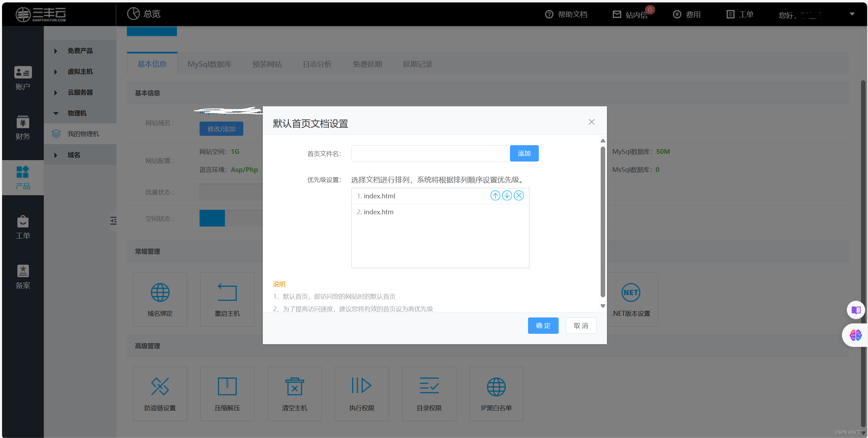Select 我的物理机 menu item
The height and width of the screenshot is (438, 868).
pyautogui.click(x=80, y=134)
